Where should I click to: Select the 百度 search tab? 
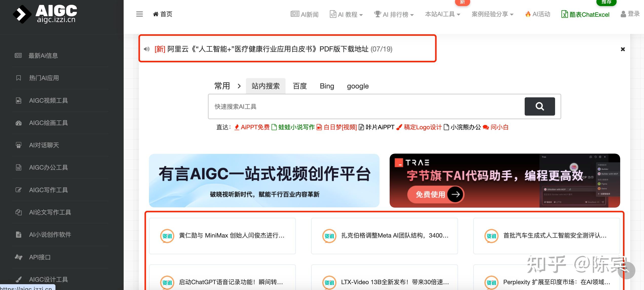click(300, 86)
